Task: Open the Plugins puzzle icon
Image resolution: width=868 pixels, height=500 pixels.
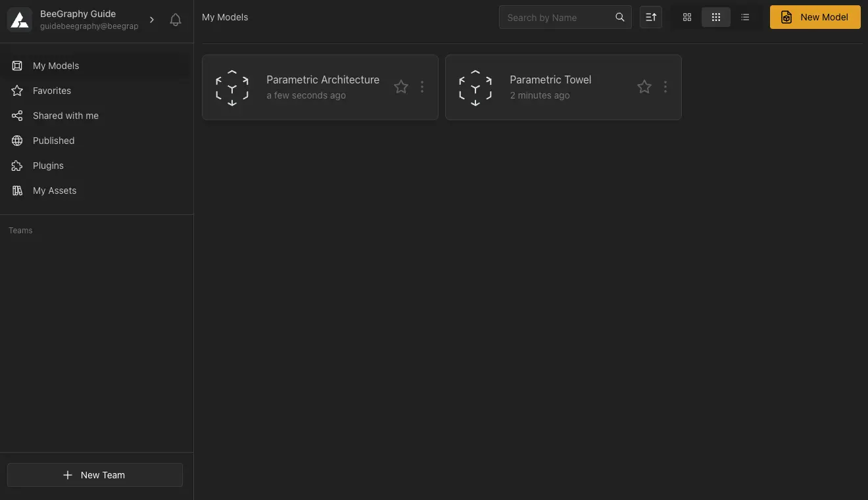Action: tap(18, 166)
